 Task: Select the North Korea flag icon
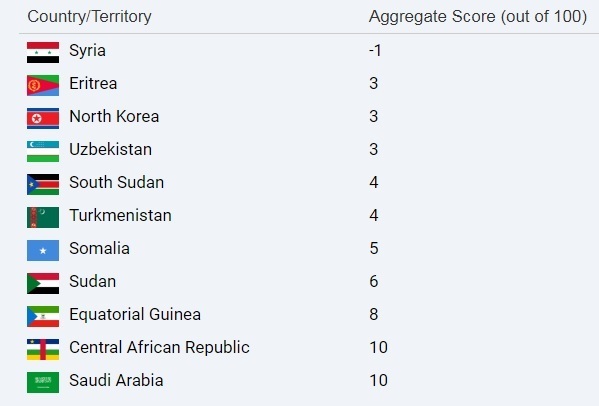click(43, 118)
